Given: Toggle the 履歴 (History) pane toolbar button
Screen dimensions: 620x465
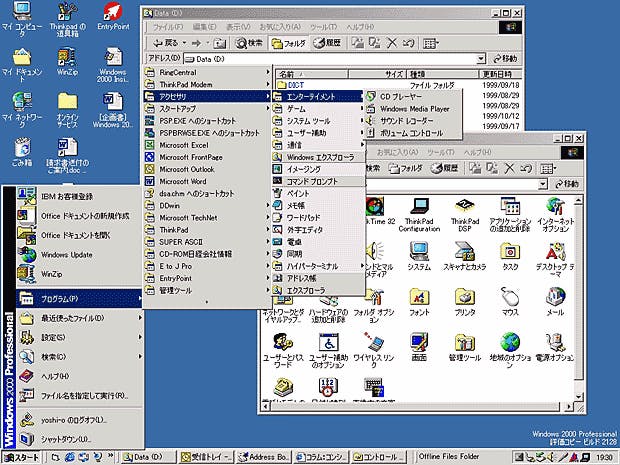Looking at the screenshot, I should tap(327, 43).
